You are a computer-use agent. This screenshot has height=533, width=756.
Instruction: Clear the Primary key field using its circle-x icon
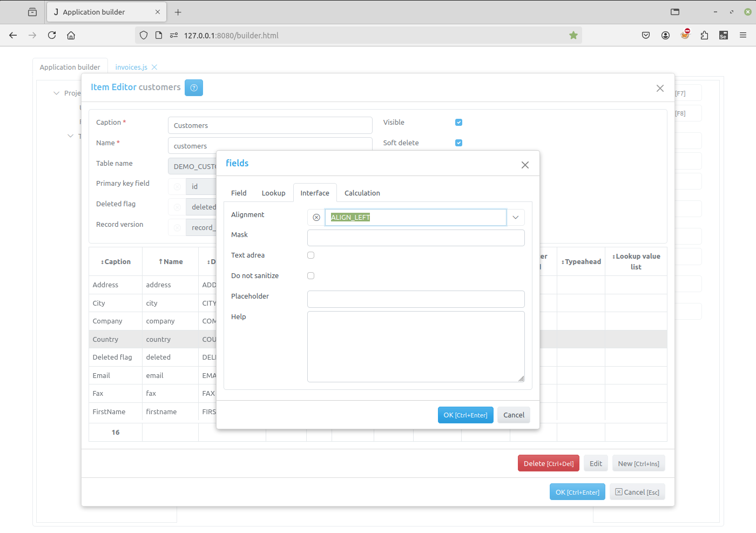177,186
